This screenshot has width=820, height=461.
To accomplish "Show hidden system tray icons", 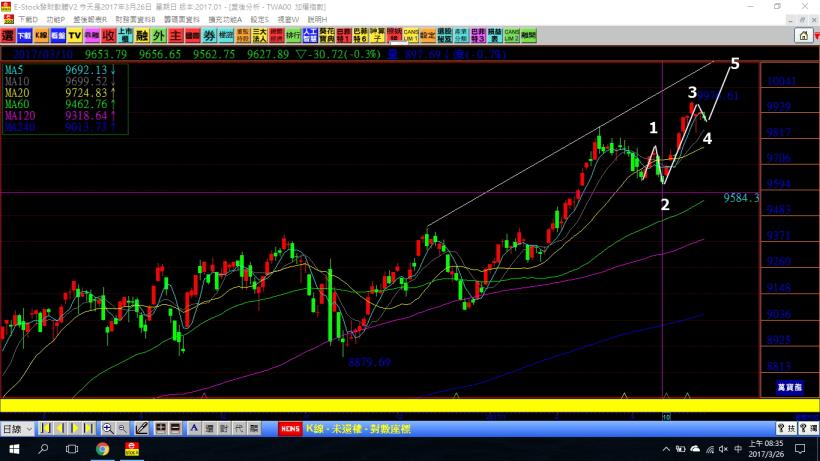I will (x=667, y=450).
